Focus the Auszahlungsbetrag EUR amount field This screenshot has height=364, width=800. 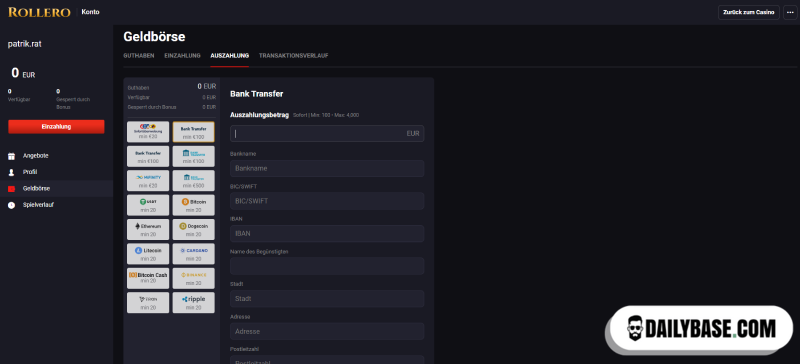327,134
